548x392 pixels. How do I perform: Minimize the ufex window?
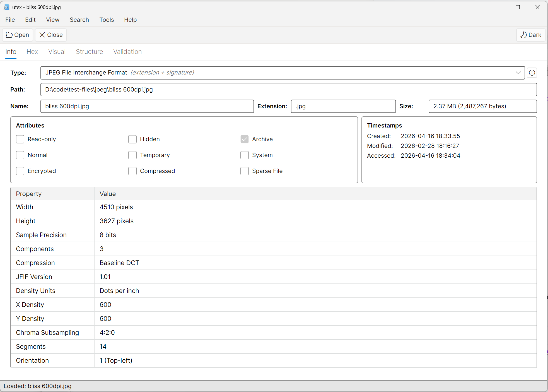499,7
